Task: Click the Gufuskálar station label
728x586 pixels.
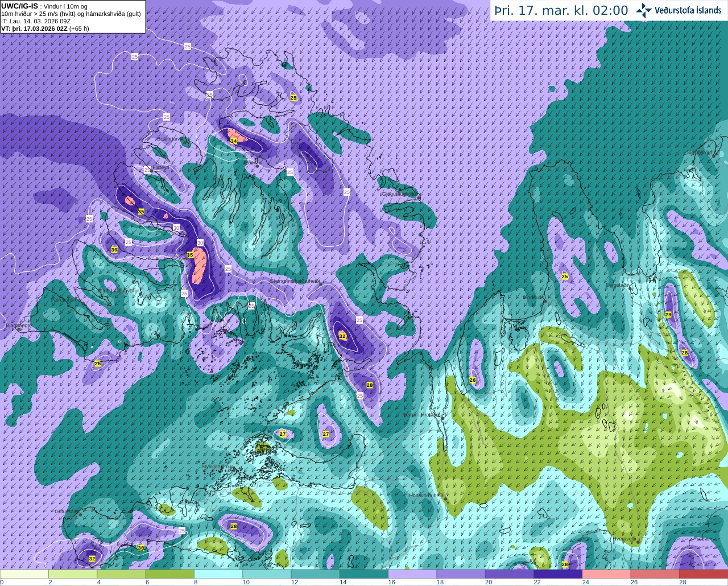Action: tap(67, 511)
